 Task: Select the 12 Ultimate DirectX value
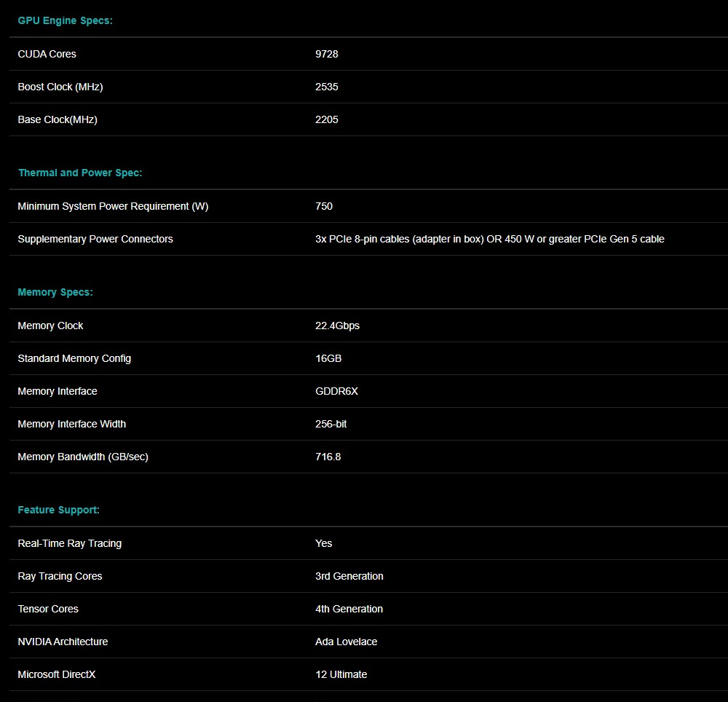pyautogui.click(x=341, y=674)
